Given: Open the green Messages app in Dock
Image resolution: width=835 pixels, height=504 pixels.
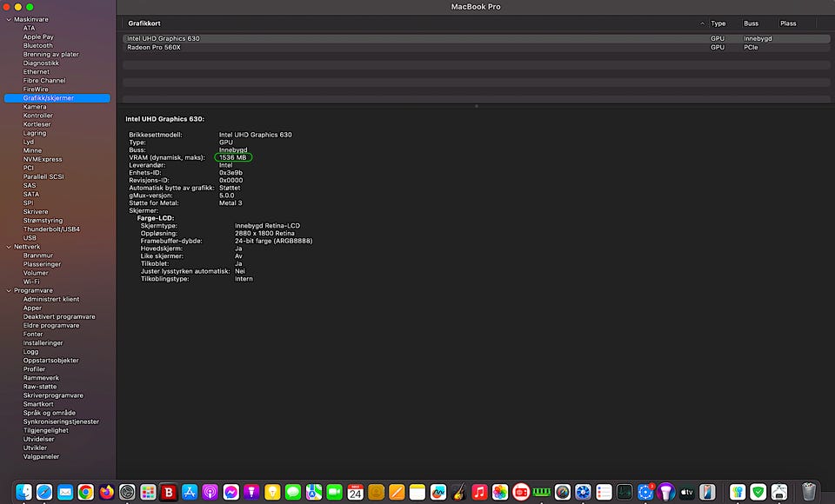Looking at the screenshot, I should click(x=293, y=493).
